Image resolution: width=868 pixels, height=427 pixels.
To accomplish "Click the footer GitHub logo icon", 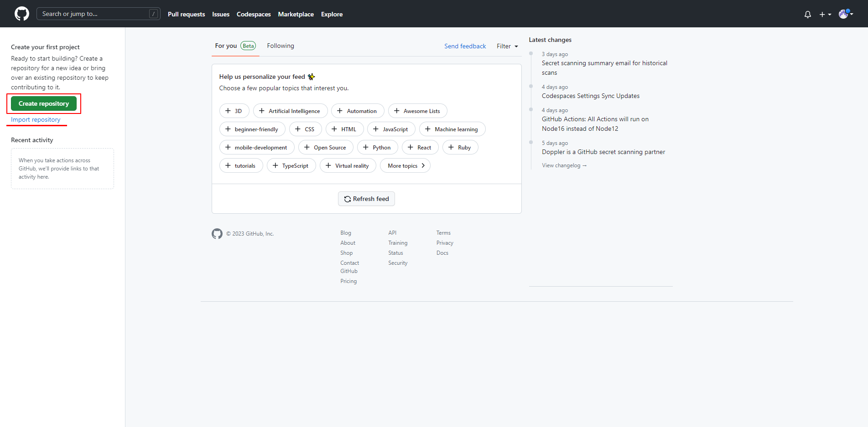I will coord(217,234).
